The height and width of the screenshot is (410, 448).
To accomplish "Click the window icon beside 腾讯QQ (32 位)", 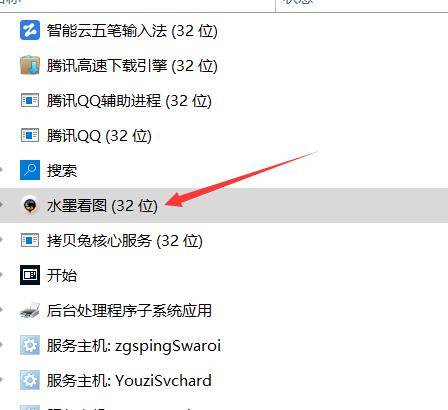I will click(x=30, y=135).
